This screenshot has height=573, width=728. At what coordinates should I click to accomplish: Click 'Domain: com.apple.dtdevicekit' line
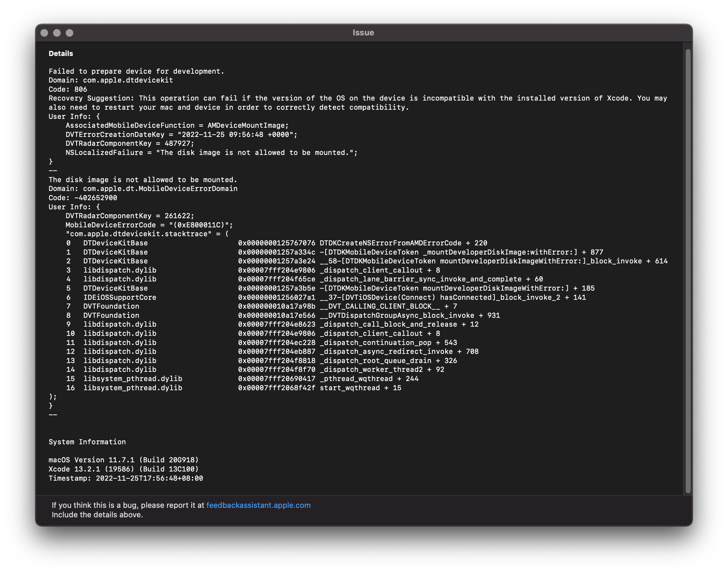pyautogui.click(x=111, y=80)
